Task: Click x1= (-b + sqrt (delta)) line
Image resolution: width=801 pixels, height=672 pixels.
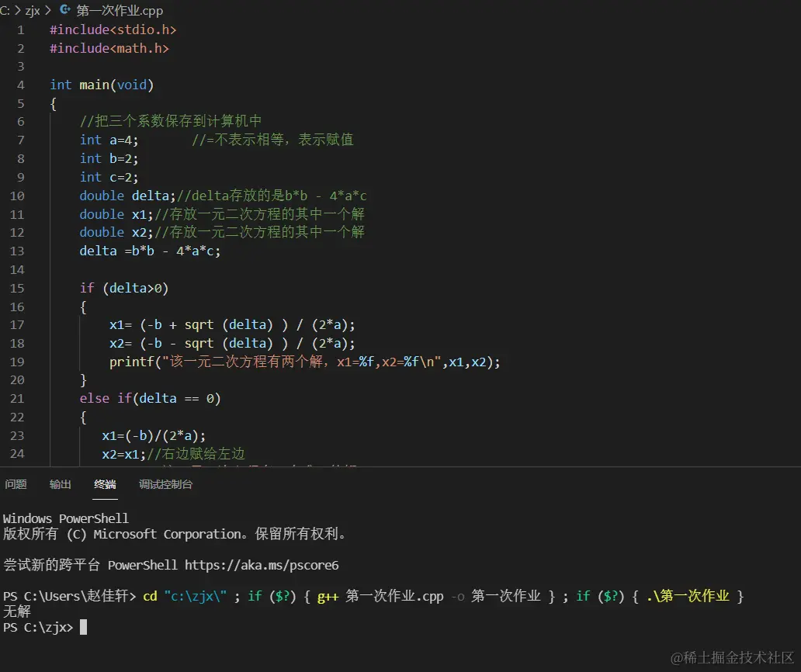Action: click(232, 325)
